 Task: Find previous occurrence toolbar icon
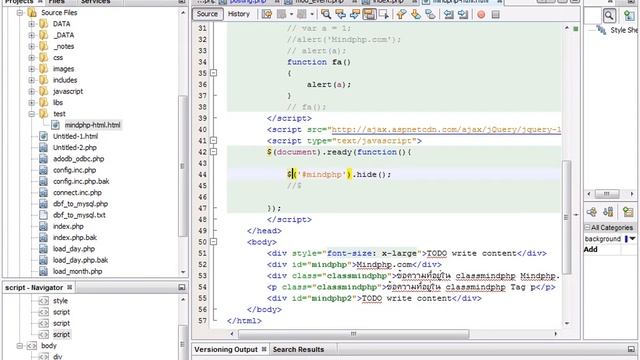[340, 14]
